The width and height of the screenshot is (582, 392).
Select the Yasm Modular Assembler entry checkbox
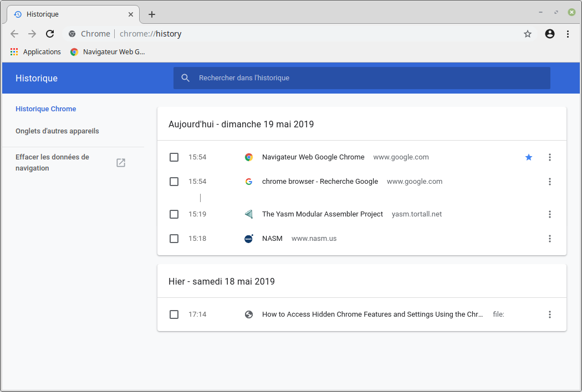pyautogui.click(x=174, y=214)
